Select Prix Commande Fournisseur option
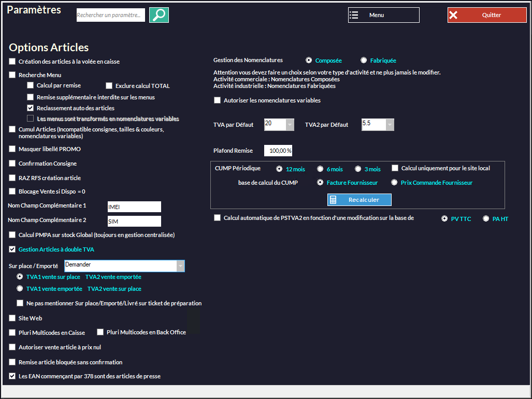This screenshot has height=399, width=532. 394,183
